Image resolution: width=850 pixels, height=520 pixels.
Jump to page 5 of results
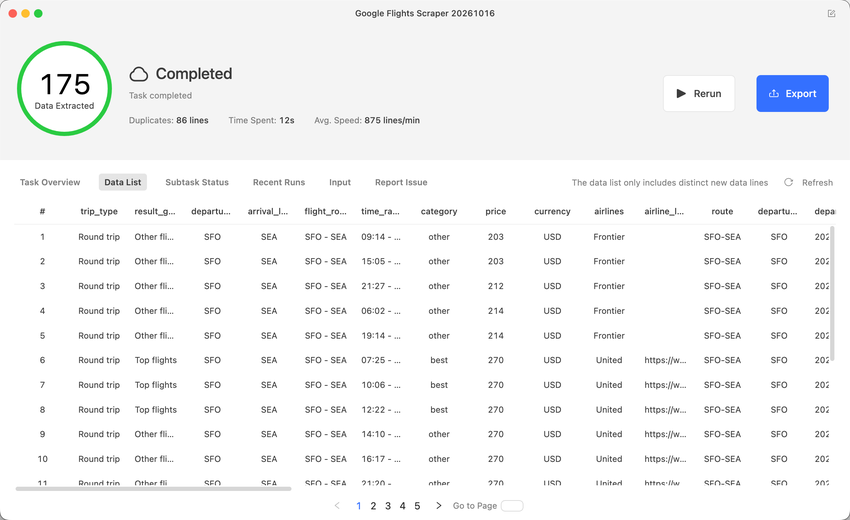pyautogui.click(x=417, y=506)
